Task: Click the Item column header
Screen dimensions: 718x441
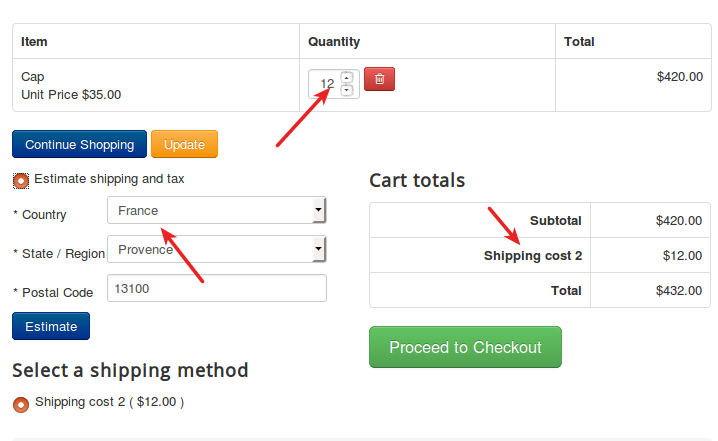Action: (35, 42)
